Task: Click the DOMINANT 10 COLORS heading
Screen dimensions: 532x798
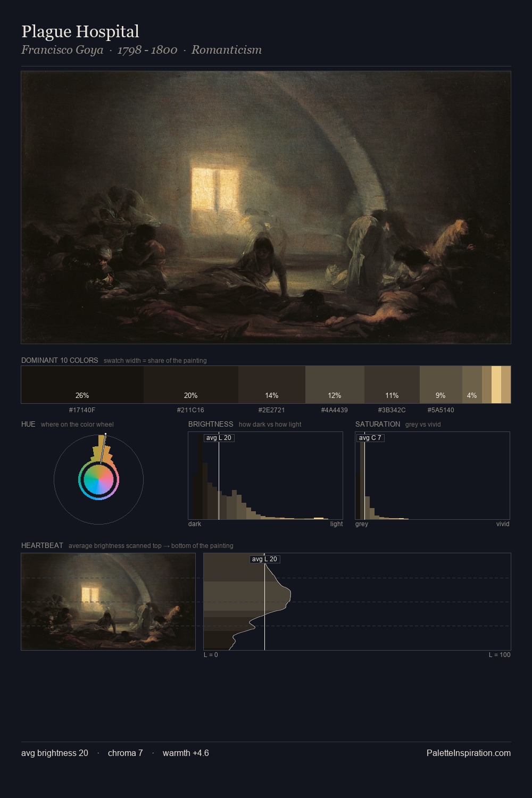Action: (x=60, y=360)
